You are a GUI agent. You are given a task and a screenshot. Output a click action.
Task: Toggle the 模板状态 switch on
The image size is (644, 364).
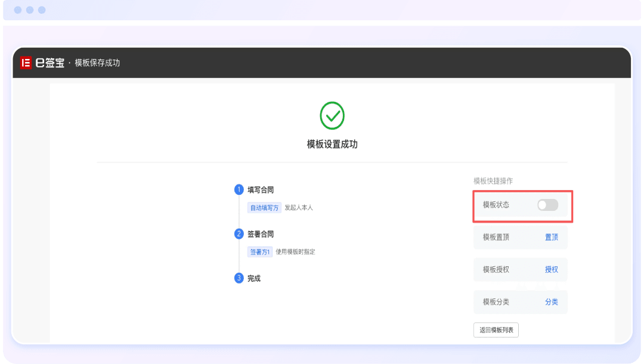(547, 205)
